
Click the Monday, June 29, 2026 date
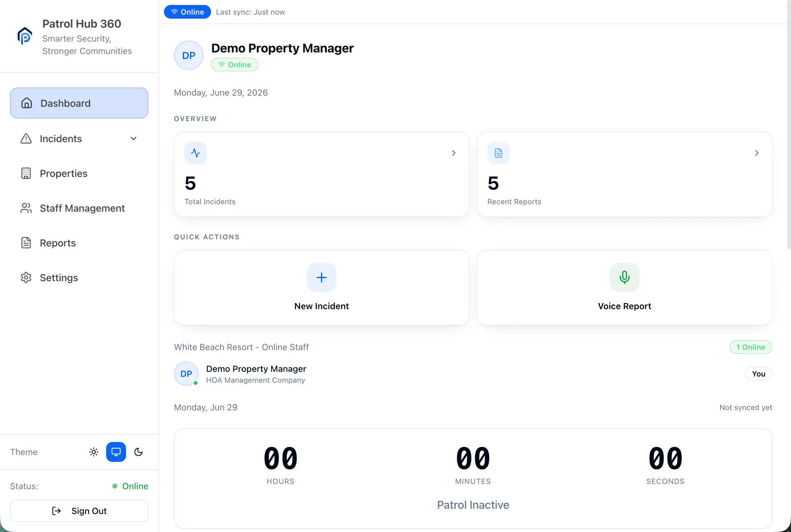221,92
